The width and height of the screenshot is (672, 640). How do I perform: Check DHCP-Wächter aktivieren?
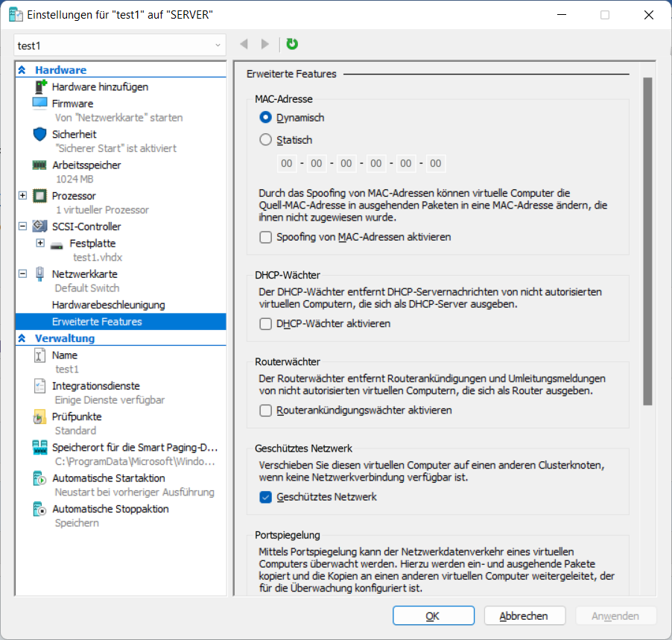[266, 323]
